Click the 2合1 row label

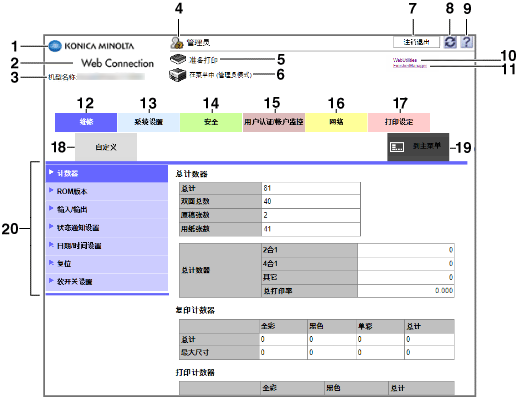[x=270, y=250]
